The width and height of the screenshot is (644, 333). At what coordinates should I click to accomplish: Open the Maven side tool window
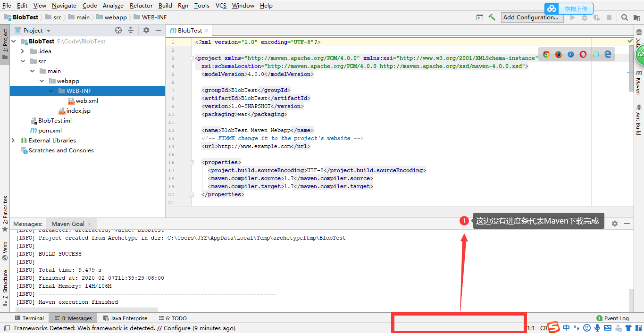pyautogui.click(x=639, y=82)
